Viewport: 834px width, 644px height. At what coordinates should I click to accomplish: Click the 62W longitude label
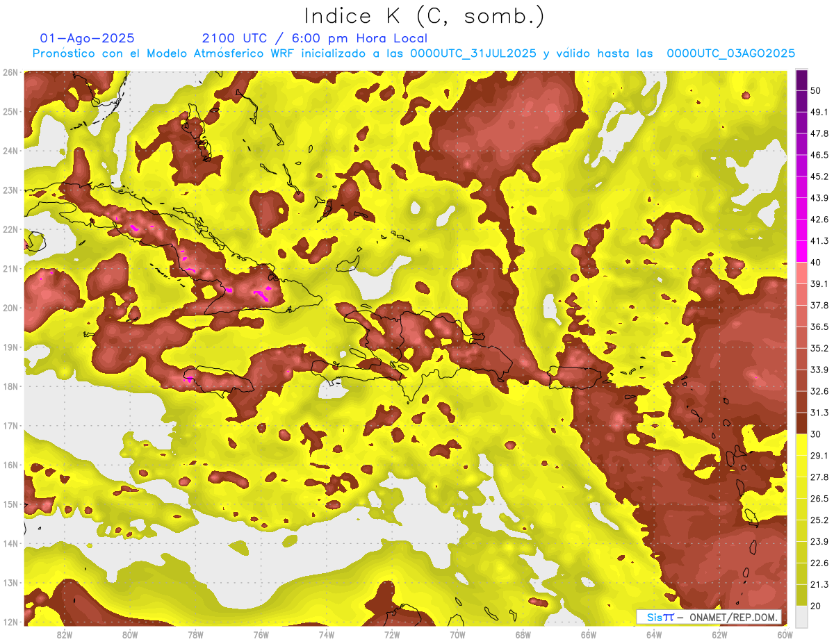(719, 634)
